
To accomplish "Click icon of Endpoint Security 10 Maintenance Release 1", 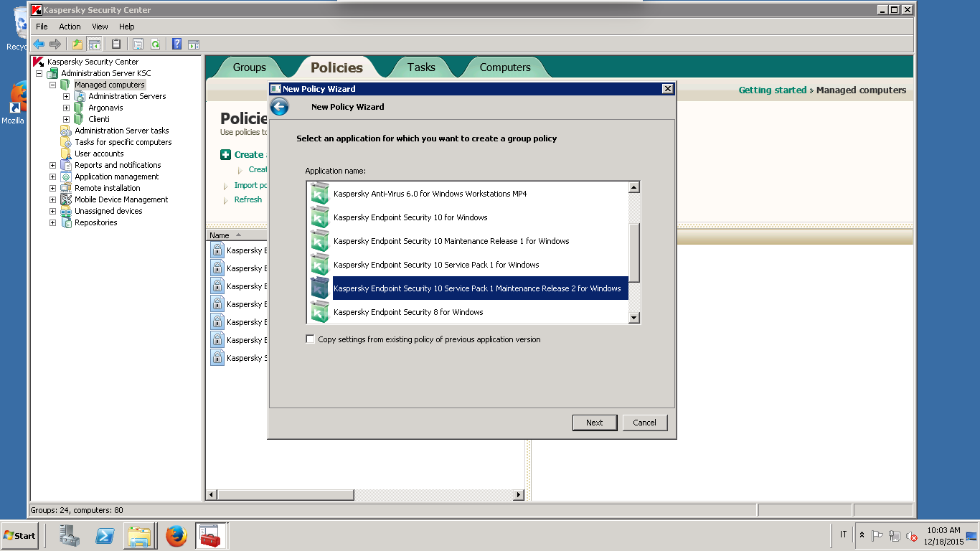I will [320, 241].
